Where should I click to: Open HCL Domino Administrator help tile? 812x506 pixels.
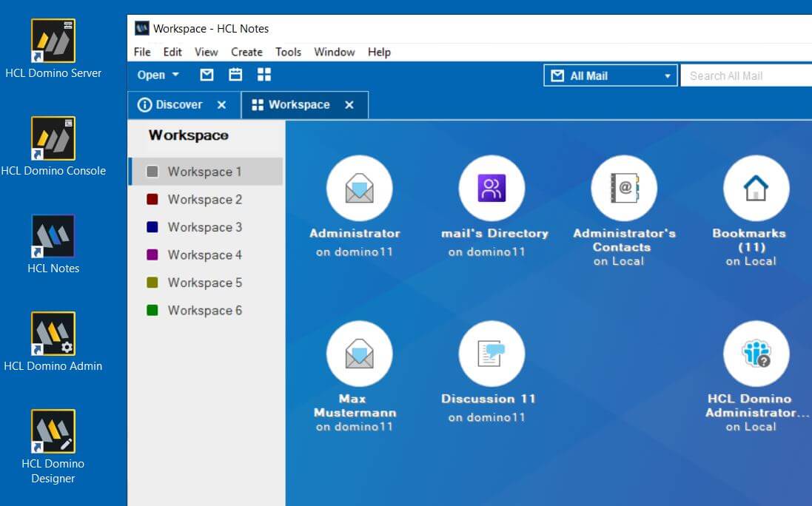(x=756, y=354)
